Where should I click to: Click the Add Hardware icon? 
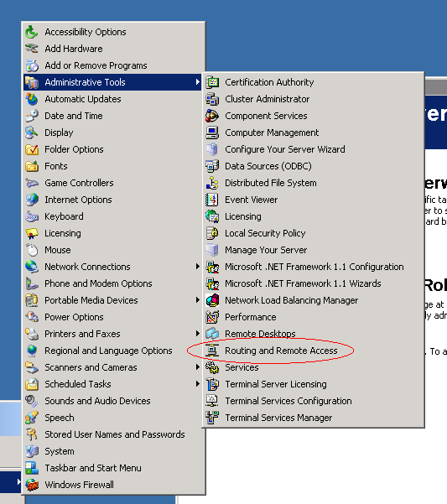point(32,49)
